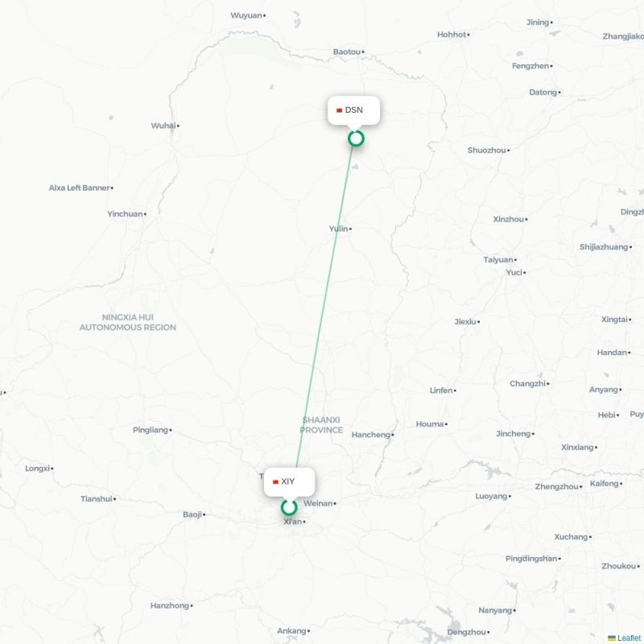Click the Weinan city dot
644x644 pixels.
click(x=335, y=504)
